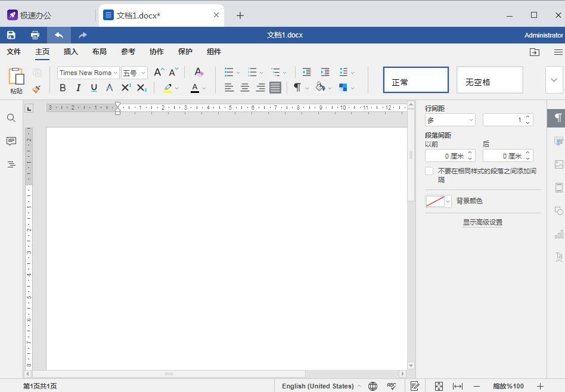Copy formatting with the format painter brush
Viewport: 565px width, 392px height.
tap(37, 89)
